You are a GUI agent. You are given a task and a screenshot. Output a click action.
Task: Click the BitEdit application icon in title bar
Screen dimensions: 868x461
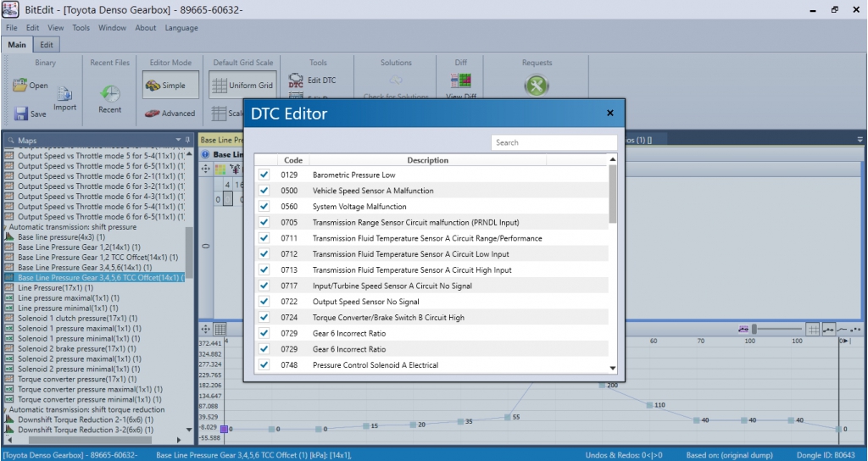click(x=10, y=9)
